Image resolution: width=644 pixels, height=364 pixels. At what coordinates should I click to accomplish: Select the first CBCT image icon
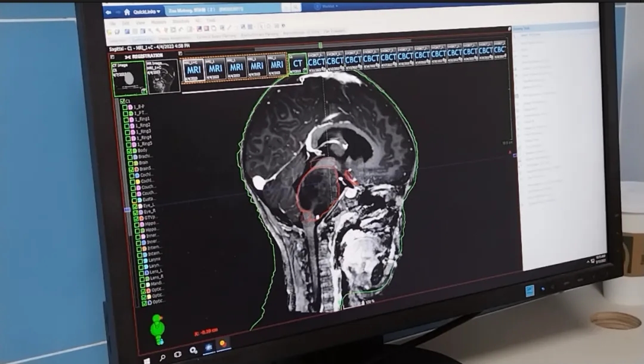tap(316, 60)
